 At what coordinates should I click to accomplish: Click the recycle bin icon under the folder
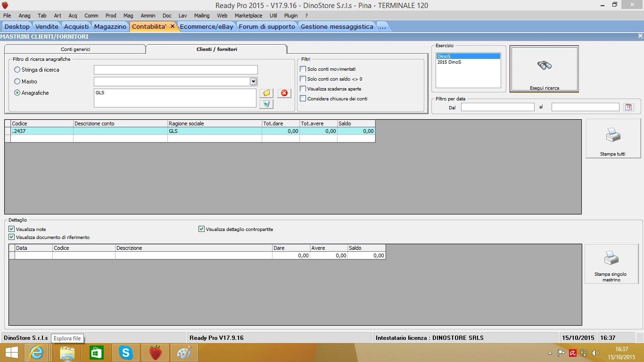point(266,104)
